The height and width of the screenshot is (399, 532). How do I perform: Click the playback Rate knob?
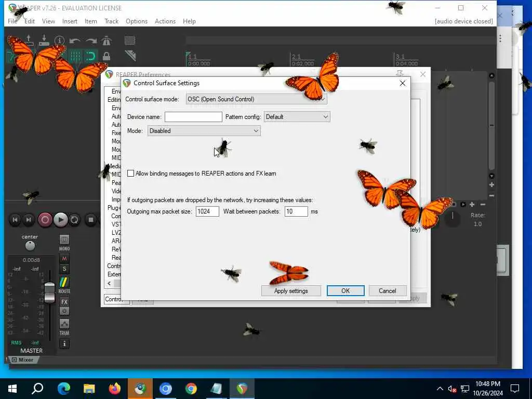coord(453,219)
